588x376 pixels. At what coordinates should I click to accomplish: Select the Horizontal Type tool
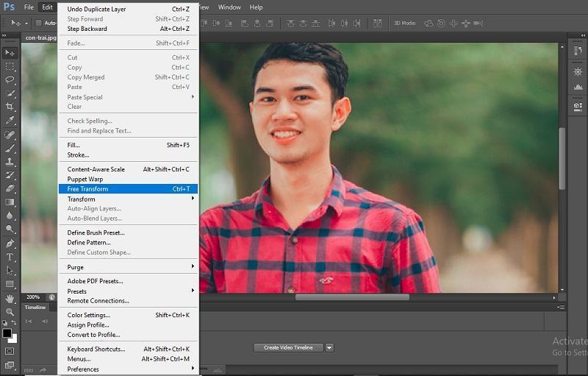[10, 257]
